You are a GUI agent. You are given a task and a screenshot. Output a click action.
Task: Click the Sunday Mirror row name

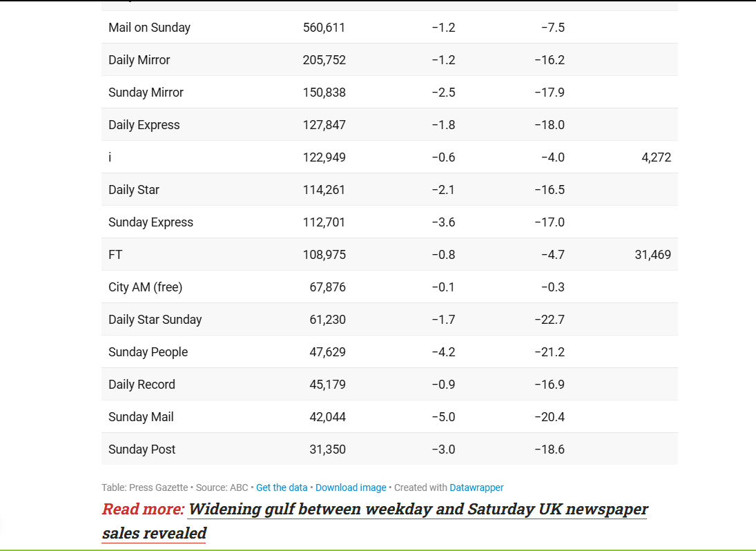pos(146,92)
